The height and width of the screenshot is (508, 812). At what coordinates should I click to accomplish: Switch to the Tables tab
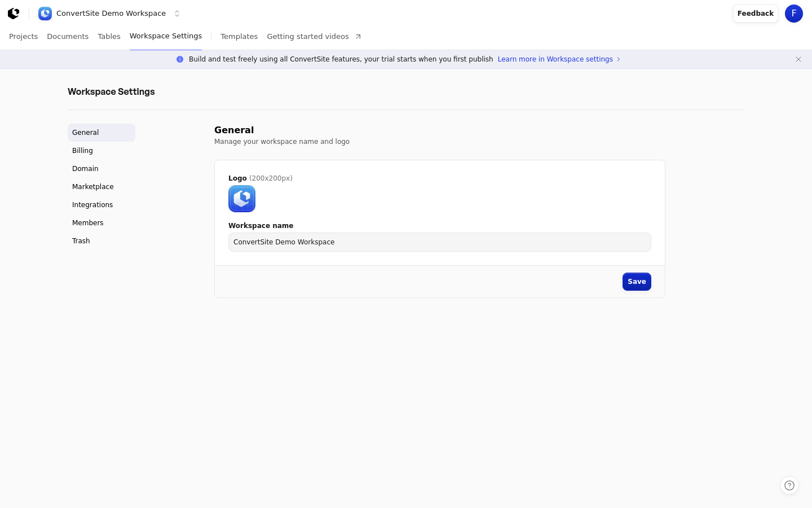(109, 37)
